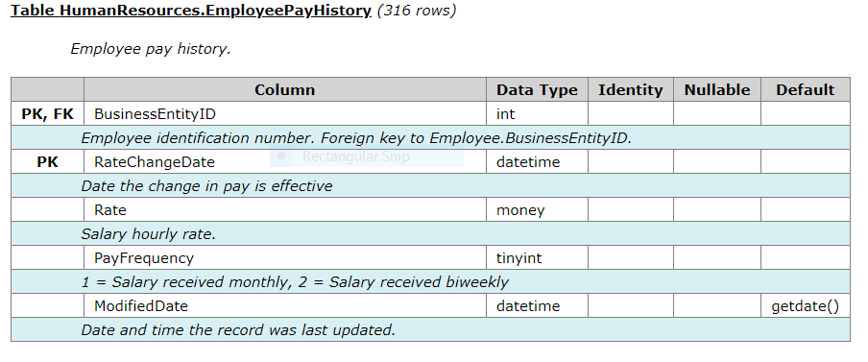
Task: Click the 'Salary hourly rate.' description
Action: 149,234
